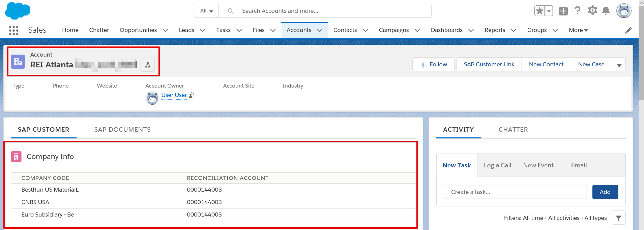Expand the Groups tab chevron
Viewport: 644px width, 230px height.
point(555,30)
